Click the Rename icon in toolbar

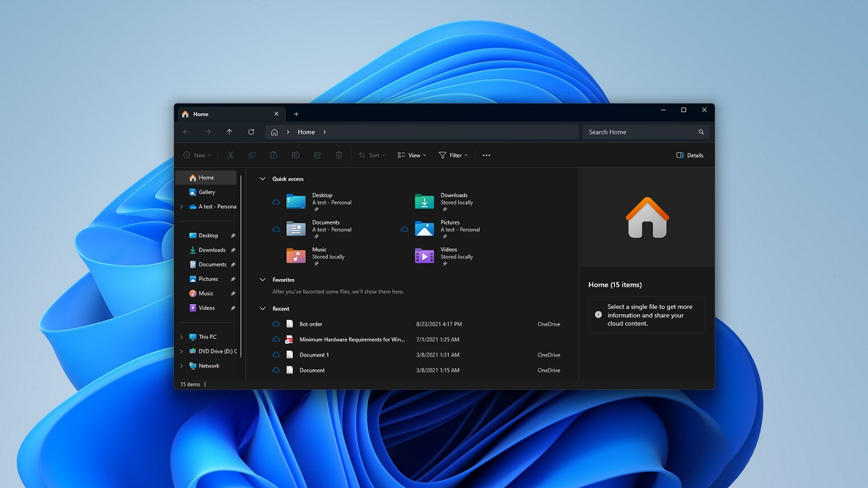click(x=296, y=155)
